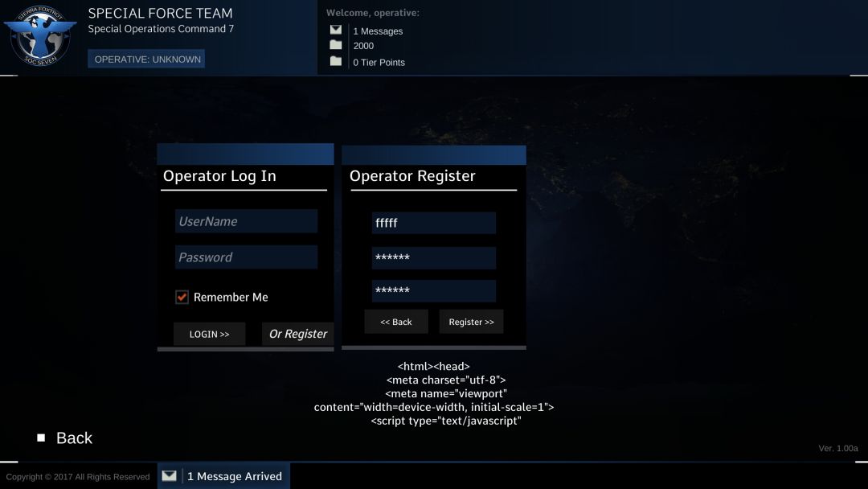Open the envelope icon beside 1 Messages

[x=336, y=30]
